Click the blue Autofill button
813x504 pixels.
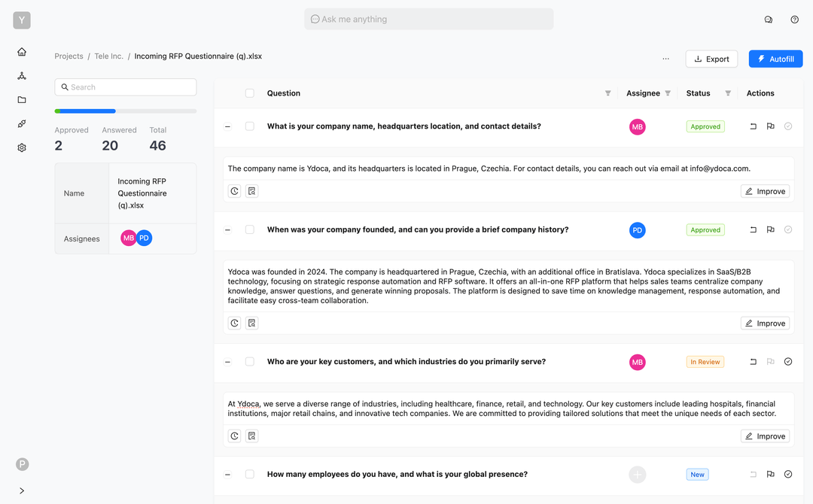(x=775, y=59)
